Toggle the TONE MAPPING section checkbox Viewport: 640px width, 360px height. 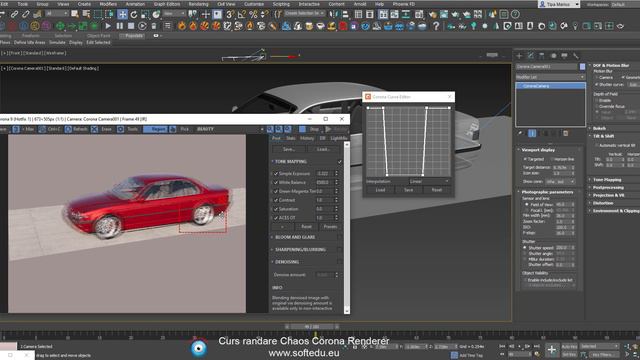tap(340, 162)
